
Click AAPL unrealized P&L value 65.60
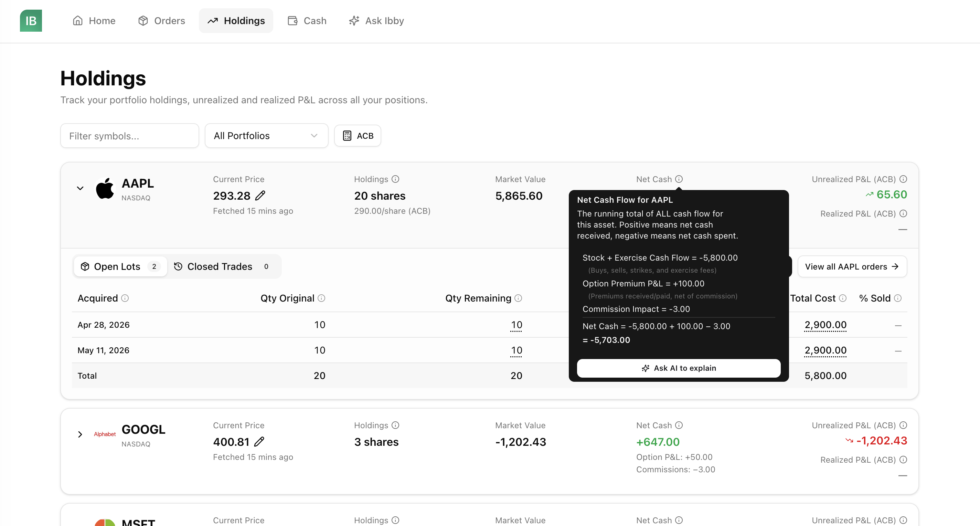[892, 194]
